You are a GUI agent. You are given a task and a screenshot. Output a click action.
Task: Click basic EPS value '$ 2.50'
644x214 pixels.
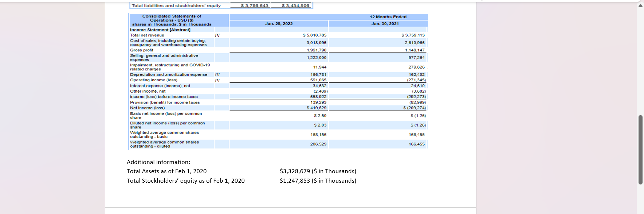point(320,116)
